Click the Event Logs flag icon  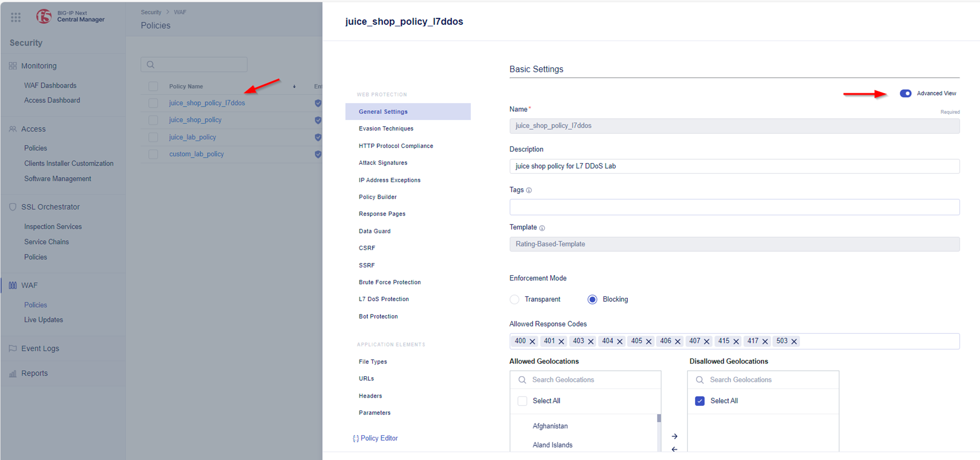point(13,348)
